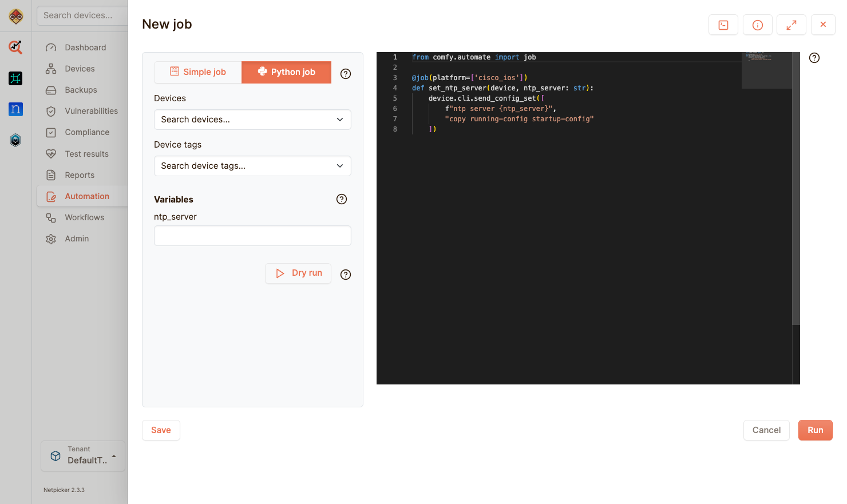
Task: Open code editor help question icon
Action: click(814, 58)
